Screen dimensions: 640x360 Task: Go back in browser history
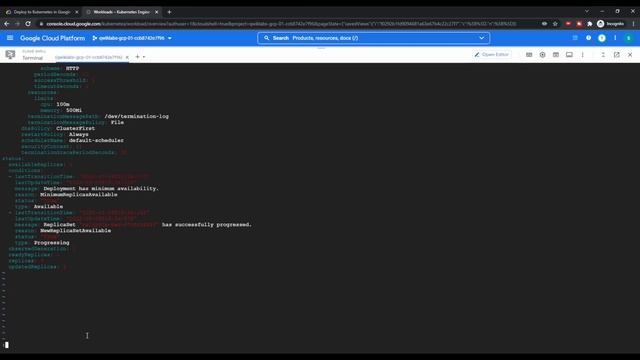7,24
